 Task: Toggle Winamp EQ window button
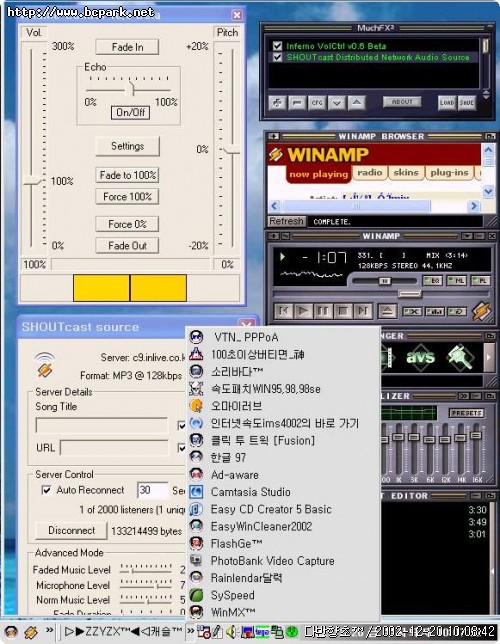point(433,281)
